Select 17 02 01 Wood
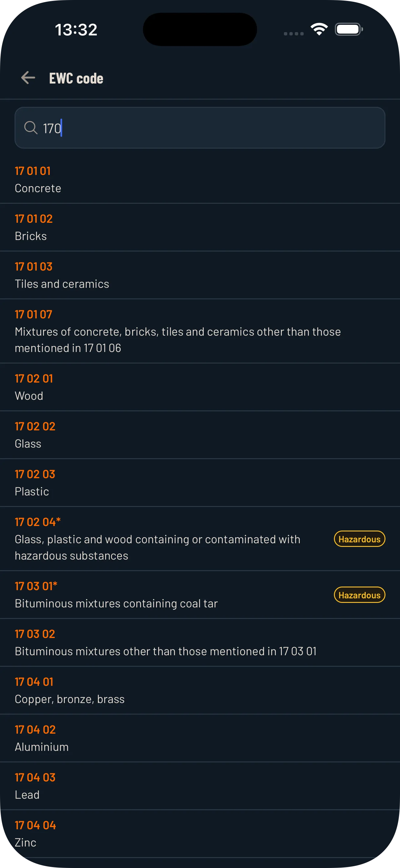This screenshot has height=868, width=400. point(200,387)
